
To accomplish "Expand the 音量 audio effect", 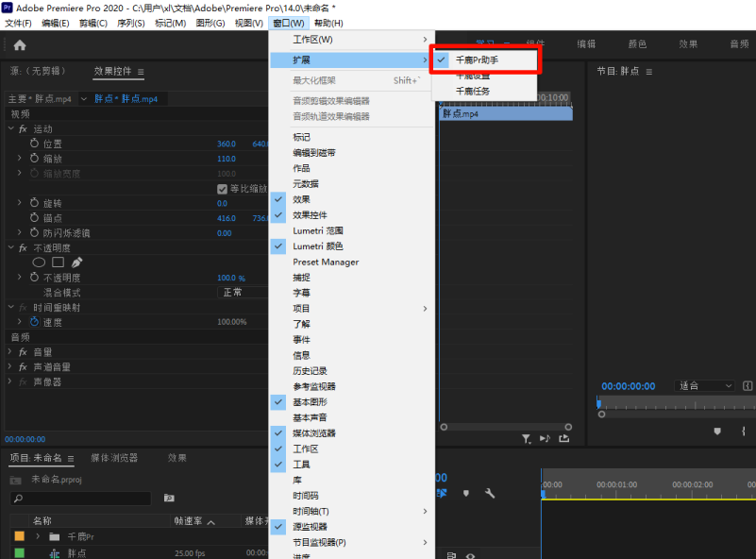I will (11, 352).
